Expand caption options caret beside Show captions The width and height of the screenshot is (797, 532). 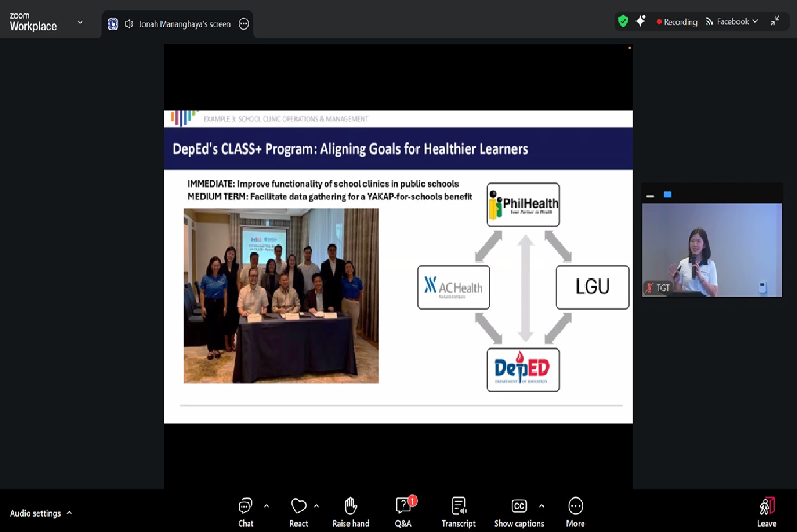[541, 506]
